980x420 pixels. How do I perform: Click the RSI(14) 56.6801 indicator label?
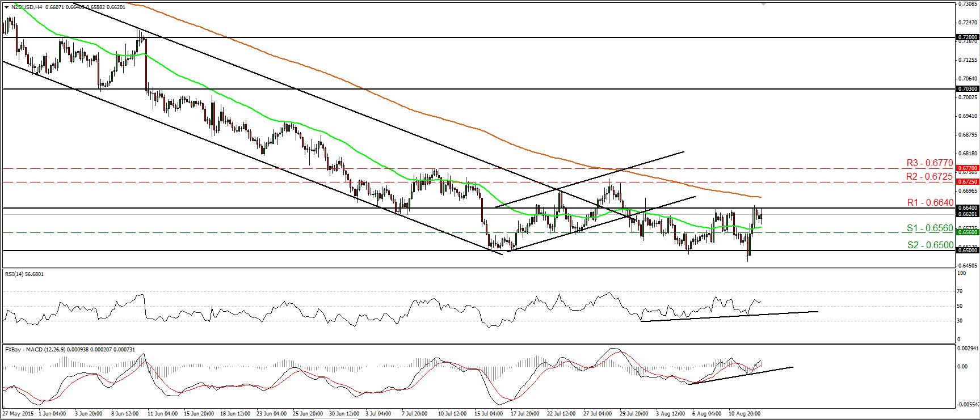point(24,274)
